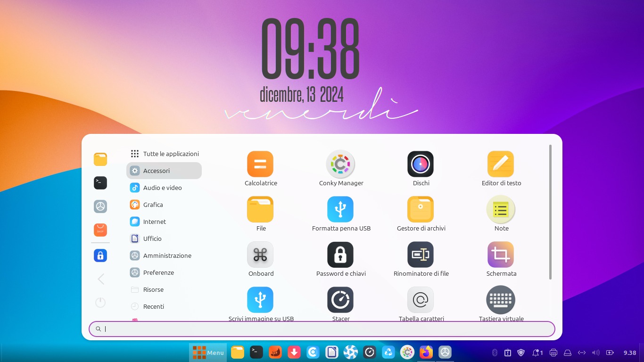Open the Recenti category

164,306
